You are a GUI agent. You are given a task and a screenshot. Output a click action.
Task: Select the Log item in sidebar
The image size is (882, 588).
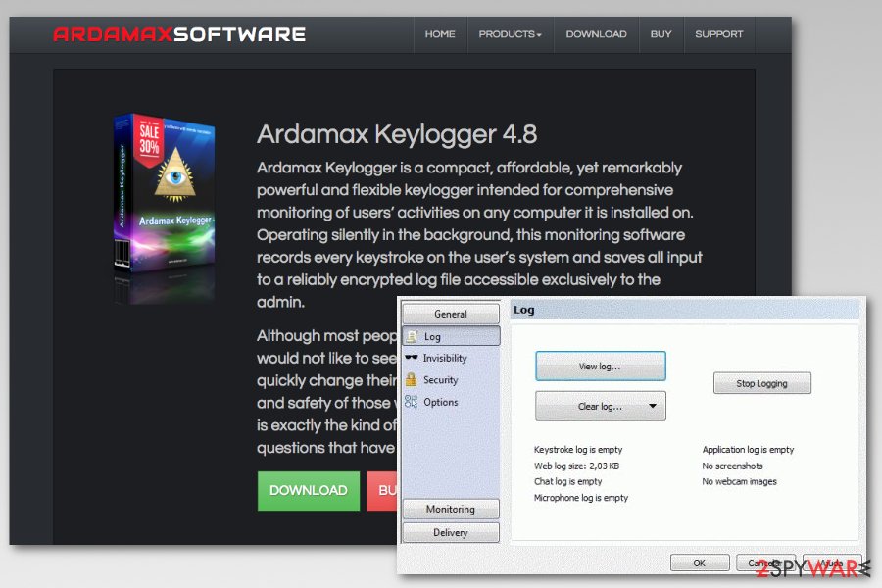coord(451,336)
